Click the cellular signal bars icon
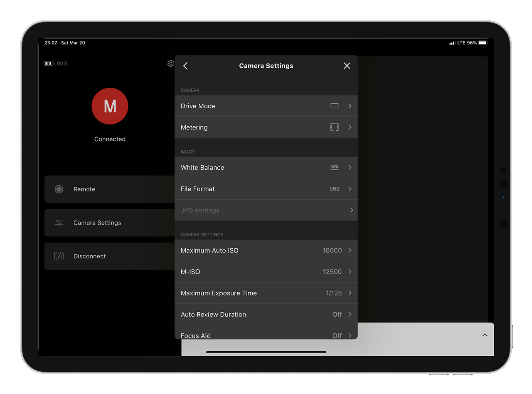The height and width of the screenshot is (394, 532). tap(452, 43)
